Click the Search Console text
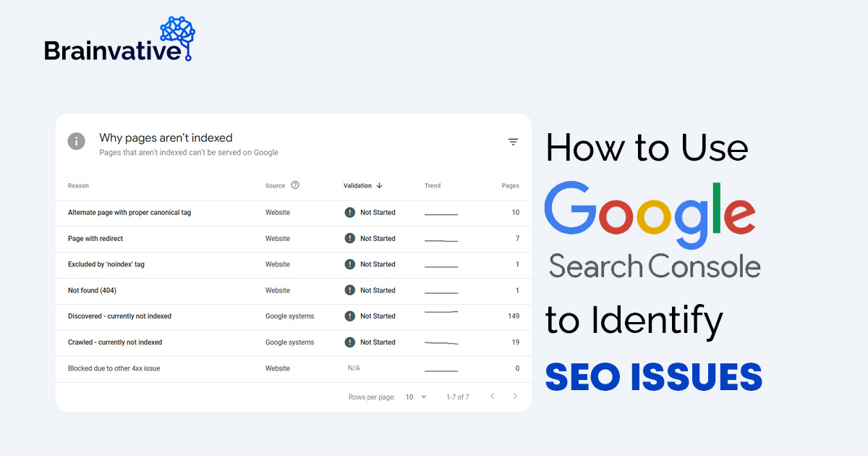Screen dimensions: 868x456 pos(655,266)
